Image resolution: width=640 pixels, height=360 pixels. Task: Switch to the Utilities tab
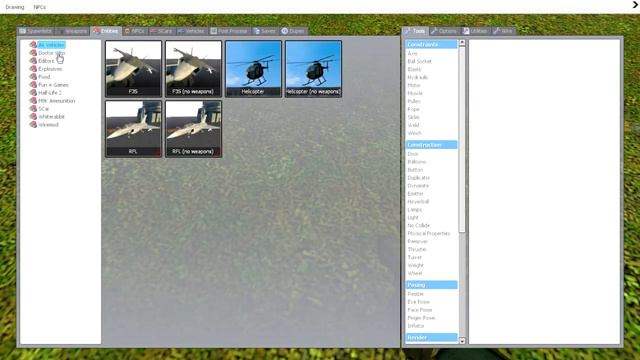[x=476, y=31]
